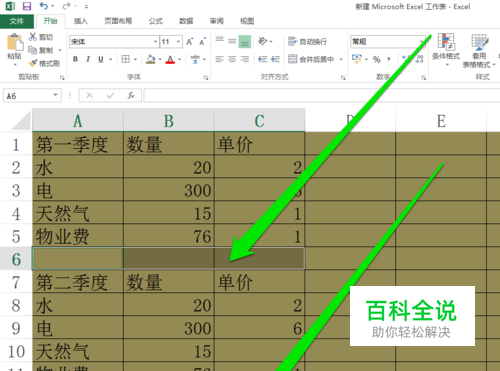The image size is (500, 371).
Task: Expand the fill color dropdown arrow
Action: pyautogui.click(x=160, y=60)
